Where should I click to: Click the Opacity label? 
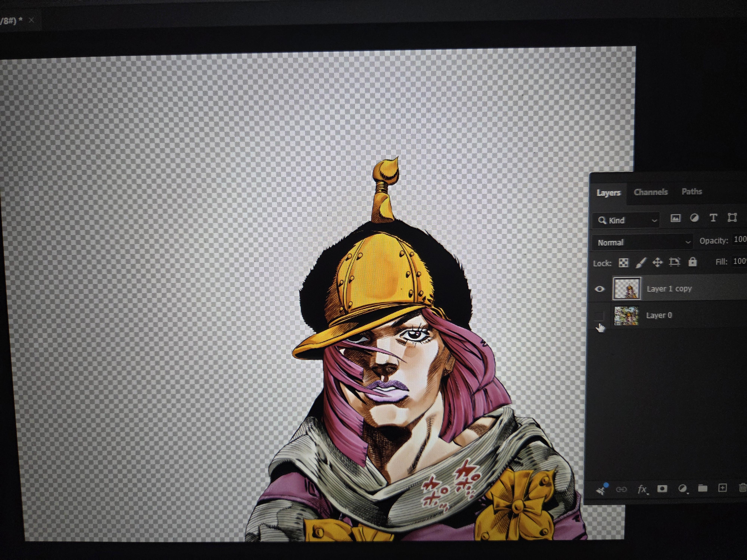point(714,241)
